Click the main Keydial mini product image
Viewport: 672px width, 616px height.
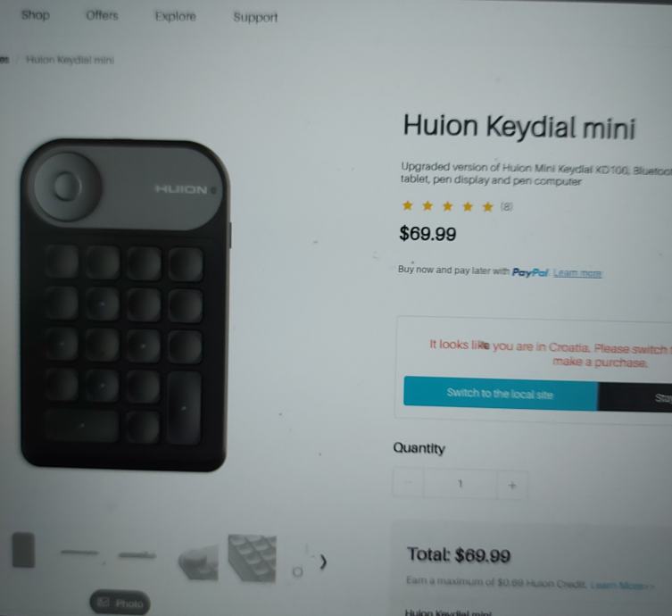coord(125,304)
